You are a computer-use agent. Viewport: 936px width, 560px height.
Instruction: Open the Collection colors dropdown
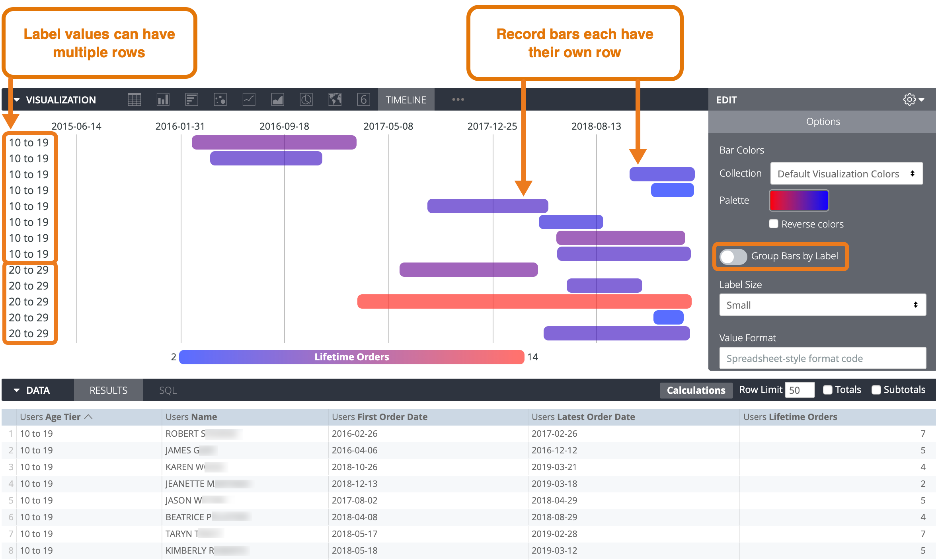846,174
